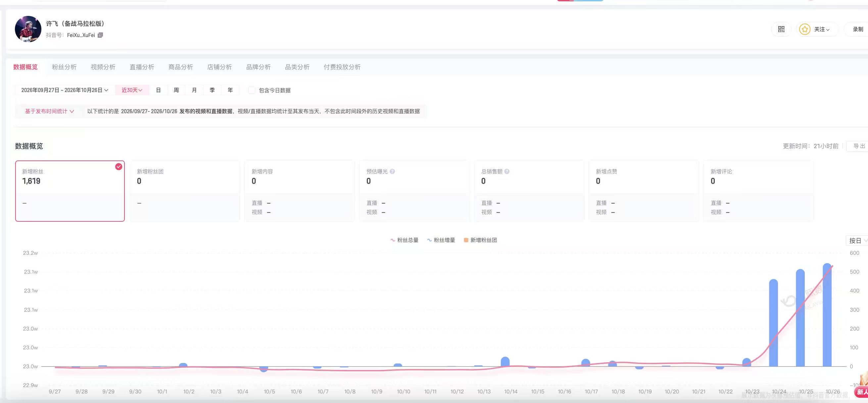Open the QR code icon button
Image resolution: width=868 pixels, height=403 pixels.
(x=781, y=29)
